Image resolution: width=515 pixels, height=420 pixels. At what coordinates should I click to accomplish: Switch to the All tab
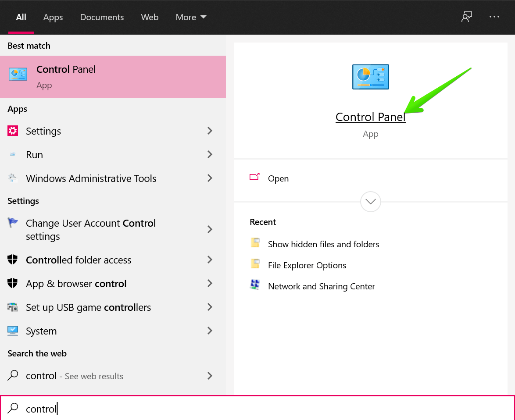pos(21,17)
